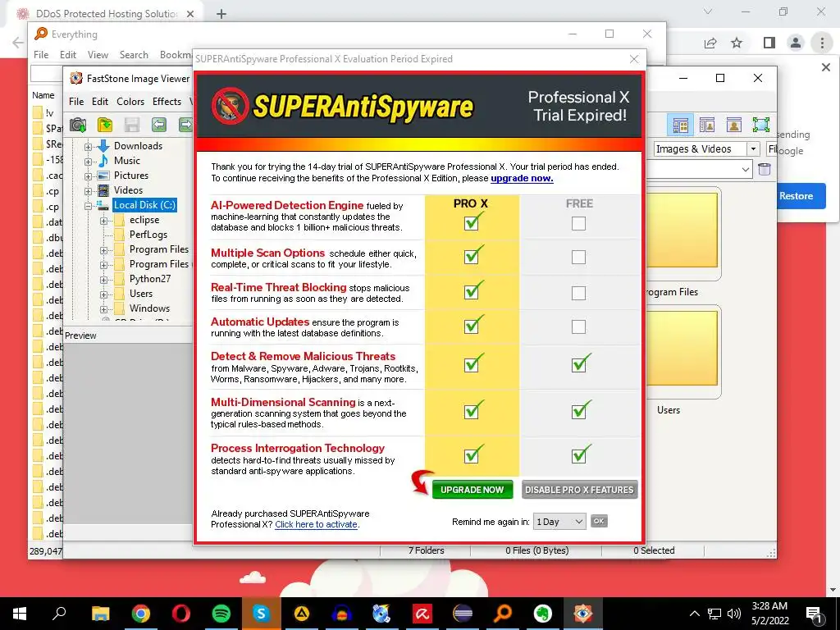Click the 'Click here to activate' link
The width and height of the screenshot is (840, 630).
tap(316, 524)
